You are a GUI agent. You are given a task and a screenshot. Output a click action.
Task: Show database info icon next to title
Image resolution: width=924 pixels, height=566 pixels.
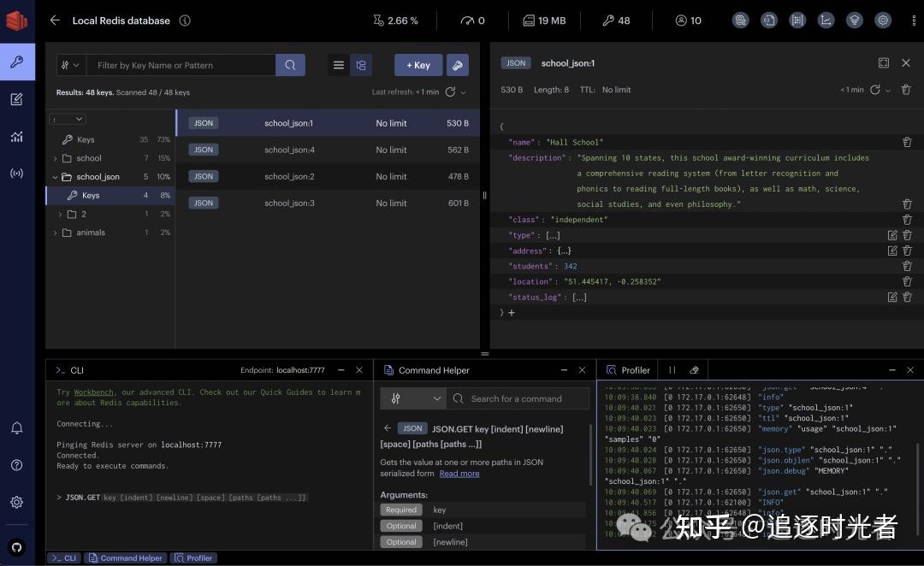pos(185,21)
